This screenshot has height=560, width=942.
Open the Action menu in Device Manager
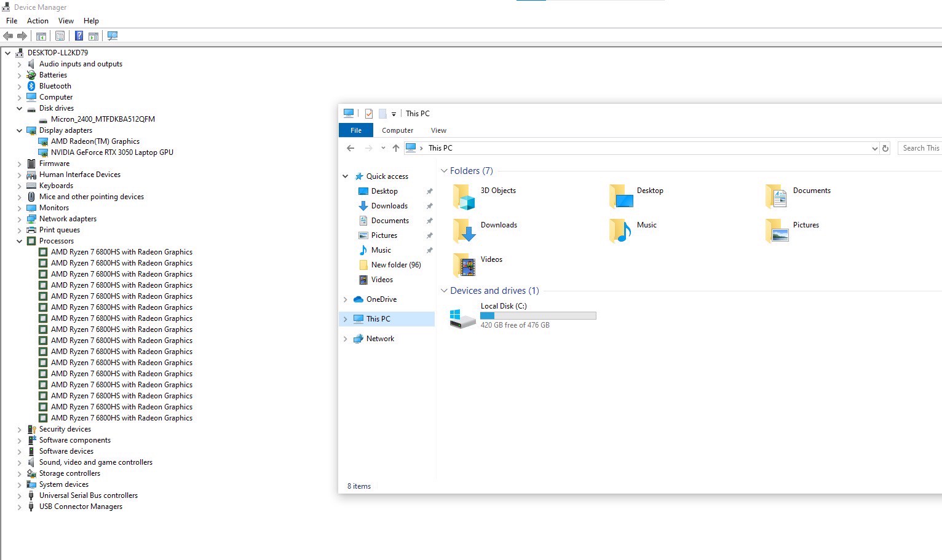(38, 21)
